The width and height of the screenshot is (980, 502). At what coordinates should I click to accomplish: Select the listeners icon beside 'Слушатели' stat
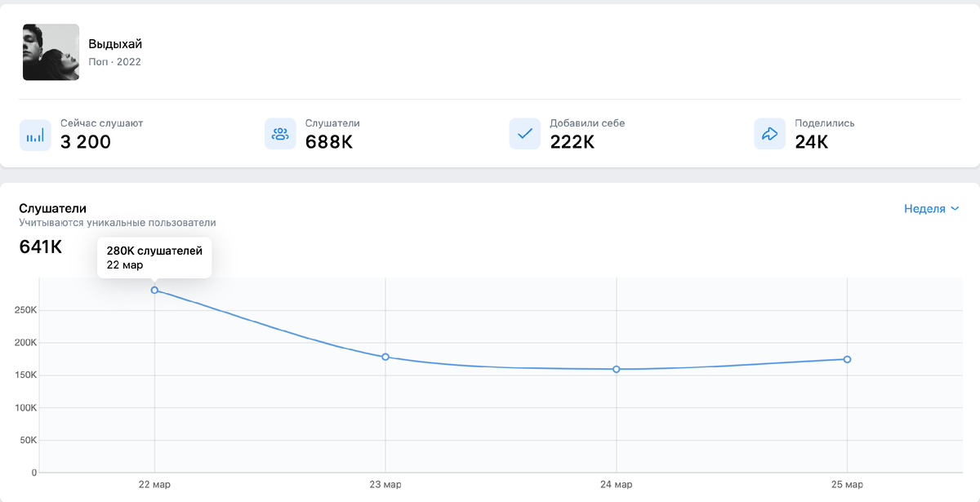(280, 134)
